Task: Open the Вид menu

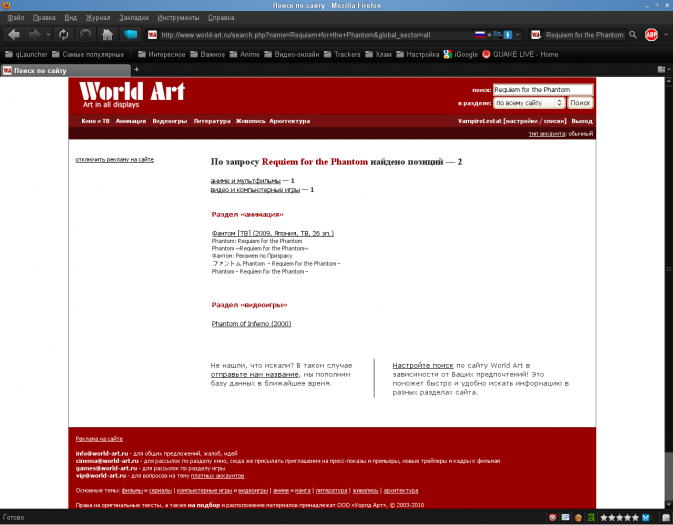Action: click(x=70, y=18)
